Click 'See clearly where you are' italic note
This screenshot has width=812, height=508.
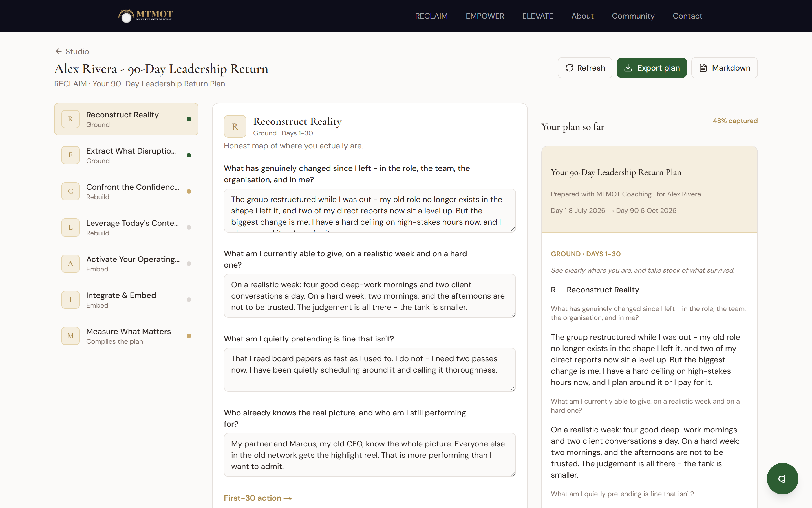(643, 270)
